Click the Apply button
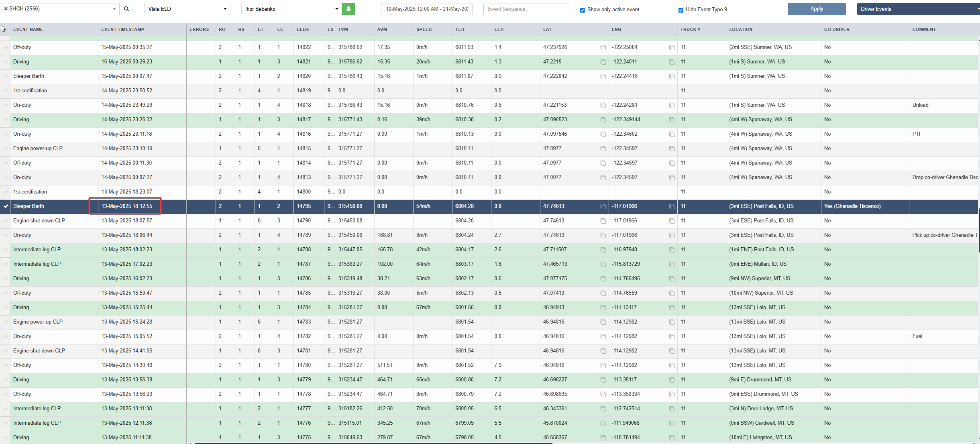The width and height of the screenshot is (980, 444). point(817,9)
